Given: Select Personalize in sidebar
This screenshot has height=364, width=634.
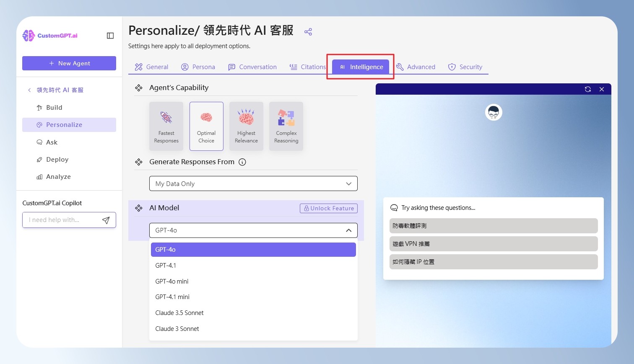Looking at the screenshot, I should (69, 125).
